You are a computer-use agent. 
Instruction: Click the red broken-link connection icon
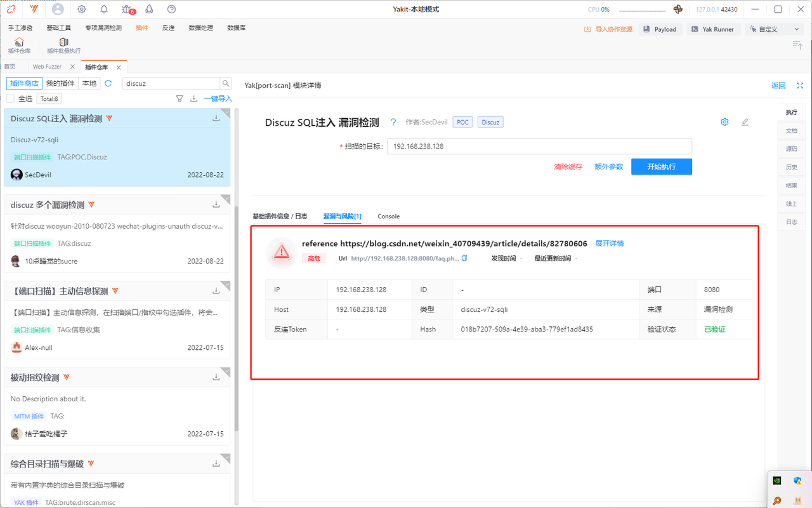click(11, 9)
